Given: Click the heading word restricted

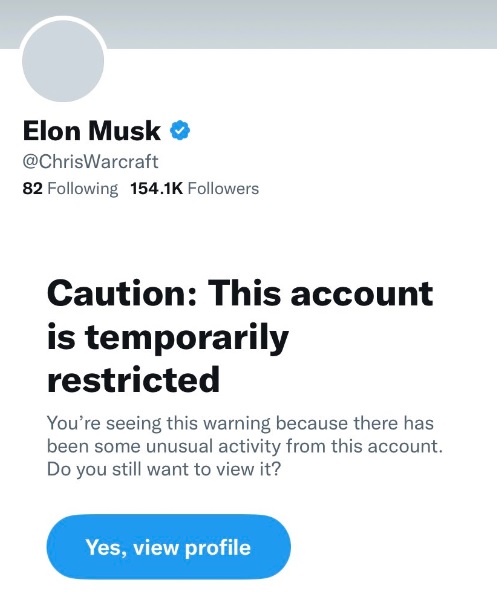Looking at the screenshot, I should tap(133, 379).
